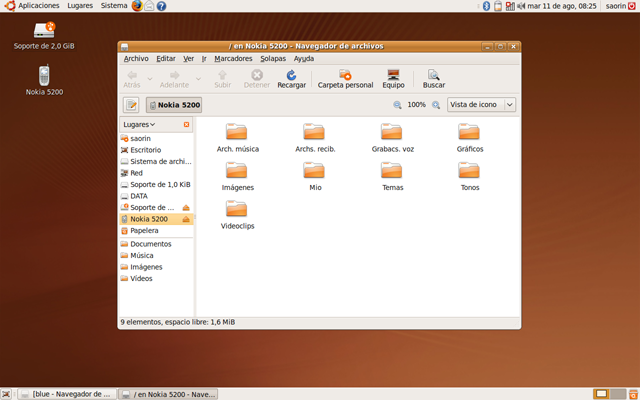Viewport: 640px width, 400px height.
Task: Launch Firefox from the top panel
Action: coord(136,6)
